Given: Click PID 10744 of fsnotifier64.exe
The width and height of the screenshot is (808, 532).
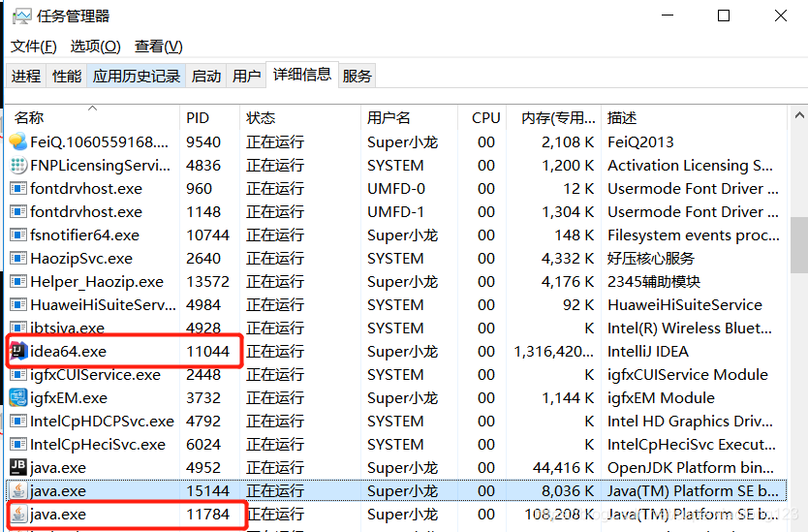Looking at the screenshot, I should 207,235.
